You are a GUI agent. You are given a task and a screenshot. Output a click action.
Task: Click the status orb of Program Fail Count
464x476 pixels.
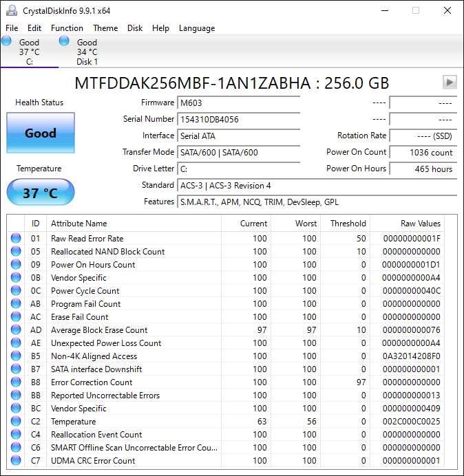(x=16, y=303)
